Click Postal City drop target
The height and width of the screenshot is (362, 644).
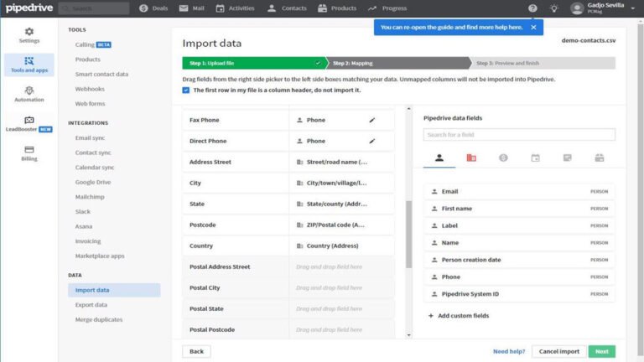click(x=341, y=287)
